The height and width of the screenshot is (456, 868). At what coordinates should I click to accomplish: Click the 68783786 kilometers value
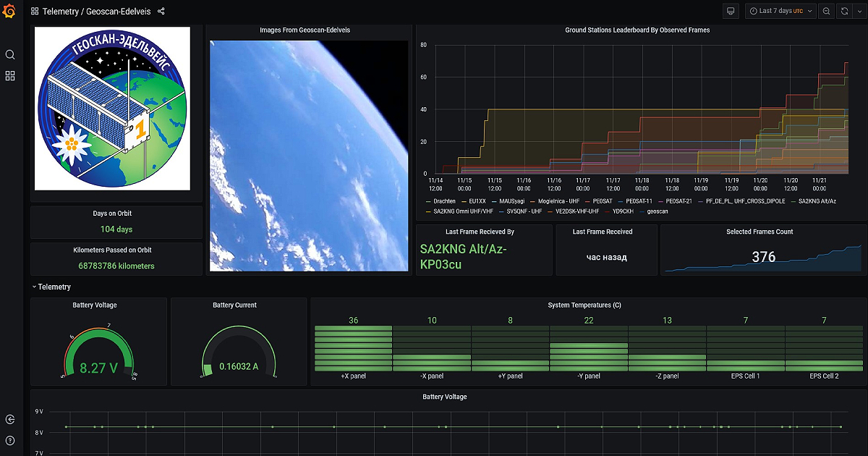[x=116, y=266]
